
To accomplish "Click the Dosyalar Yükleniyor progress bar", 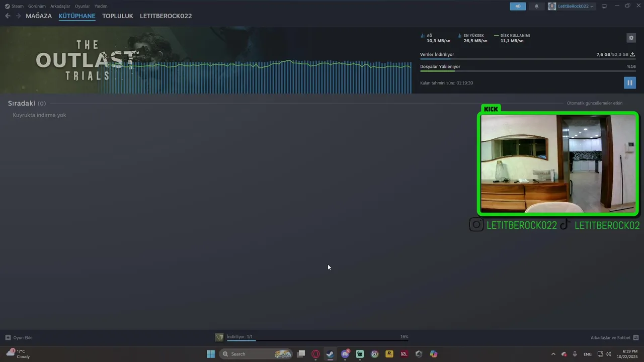I will pyautogui.click(x=527, y=71).
